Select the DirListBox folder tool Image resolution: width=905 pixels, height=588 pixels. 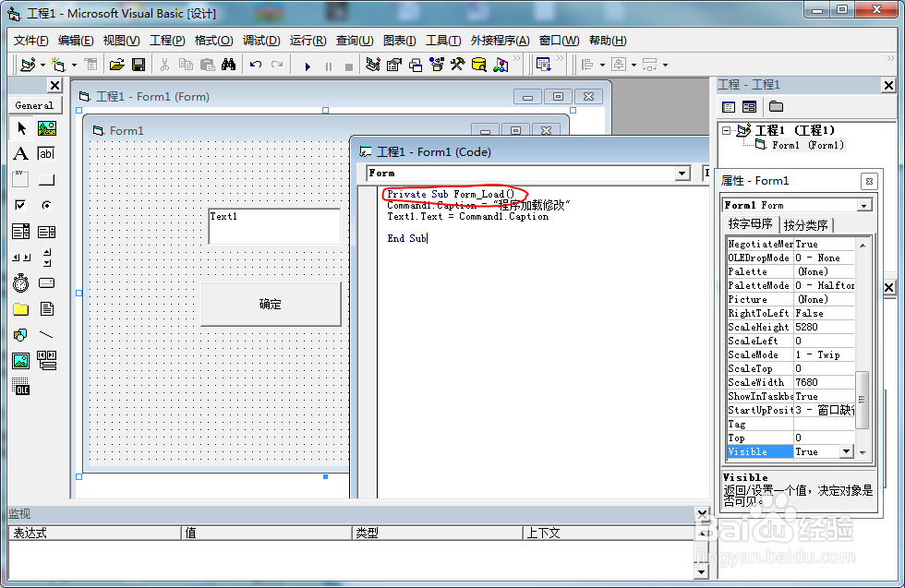tap(20, 309)
